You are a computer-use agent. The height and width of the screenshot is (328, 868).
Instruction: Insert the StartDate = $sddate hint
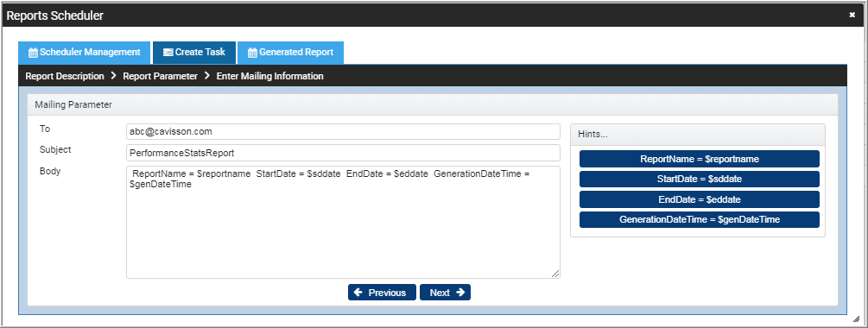tap(700, 180)
